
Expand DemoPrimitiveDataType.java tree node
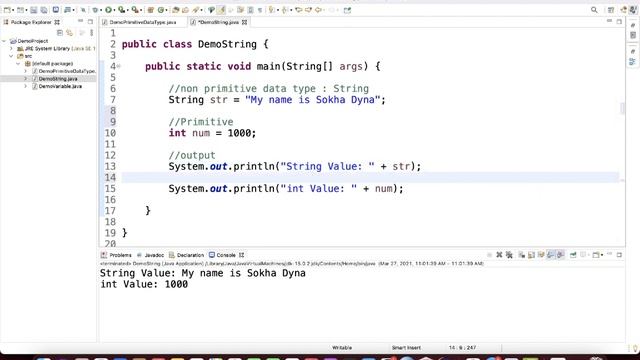pos(26,71)
